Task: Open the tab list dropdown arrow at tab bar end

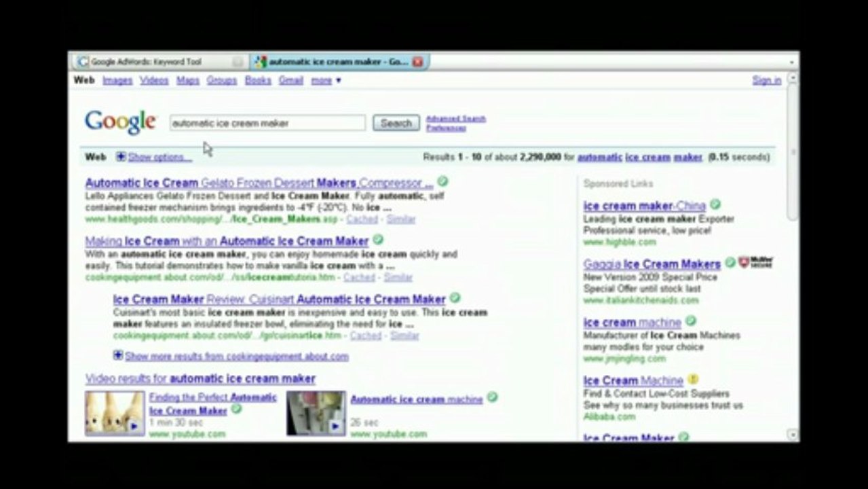Action: 792,62
